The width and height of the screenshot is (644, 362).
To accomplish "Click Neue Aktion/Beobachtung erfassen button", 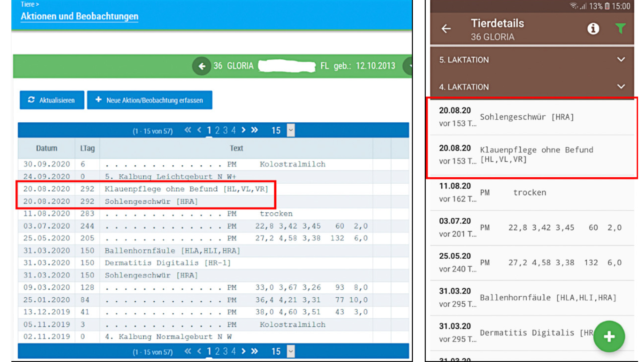I will click(x=150, y=100).
